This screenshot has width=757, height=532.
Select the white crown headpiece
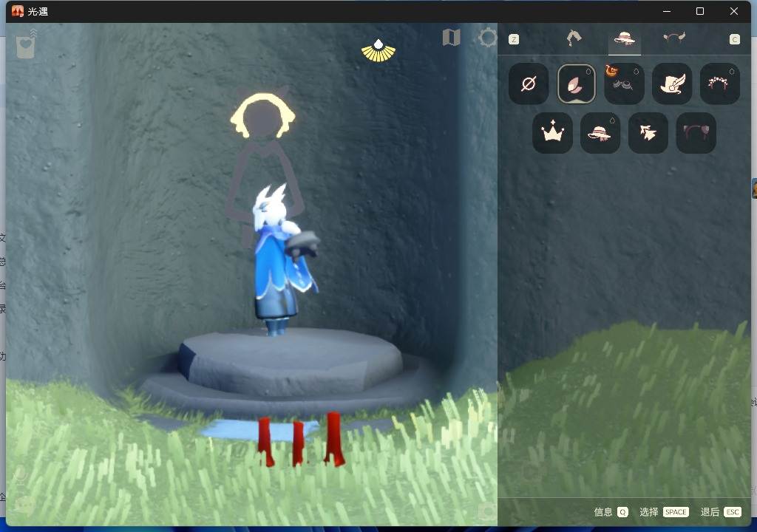(552, 133)
